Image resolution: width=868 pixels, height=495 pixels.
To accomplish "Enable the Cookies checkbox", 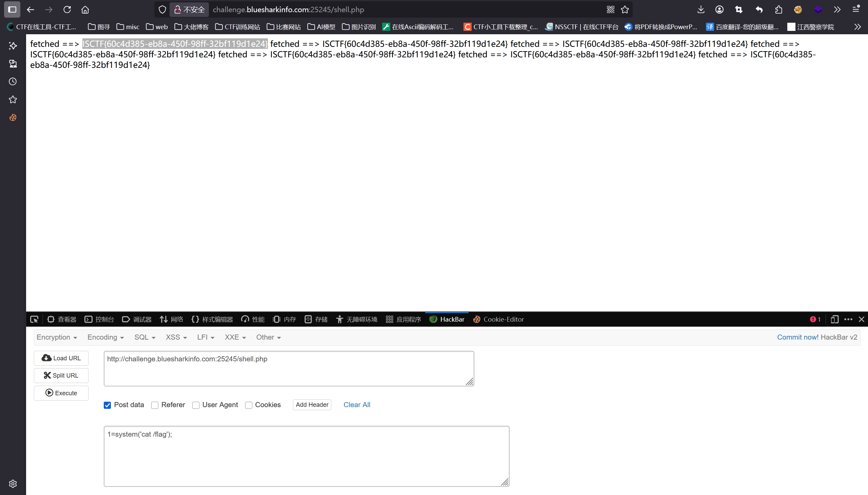I will click(249, 405).
